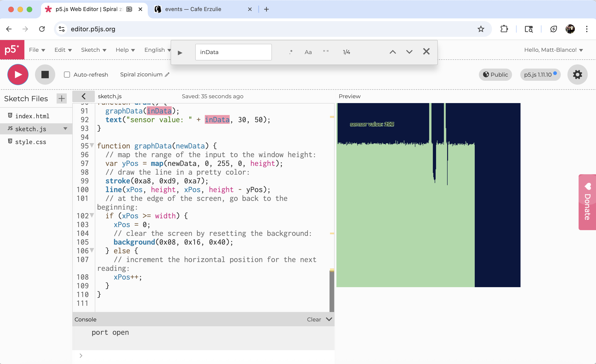Expand the replace field triangle in the find bar
596x364 pixels.
180,53
